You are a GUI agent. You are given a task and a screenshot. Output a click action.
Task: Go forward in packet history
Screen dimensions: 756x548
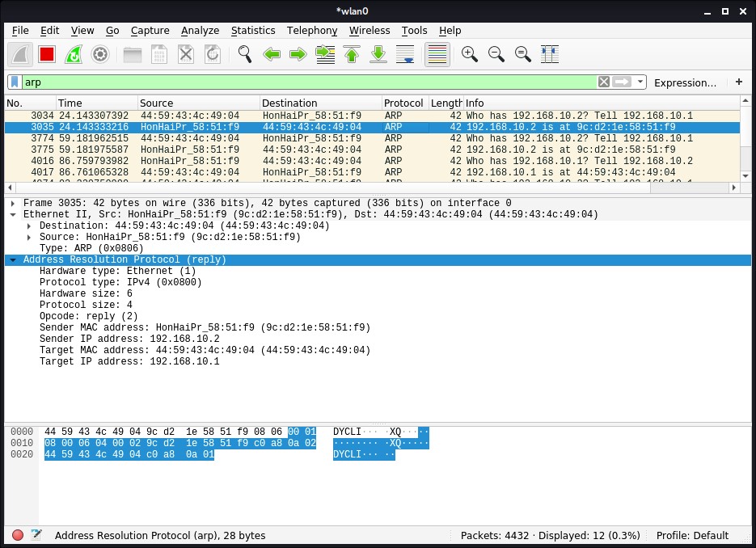(298, 54)
